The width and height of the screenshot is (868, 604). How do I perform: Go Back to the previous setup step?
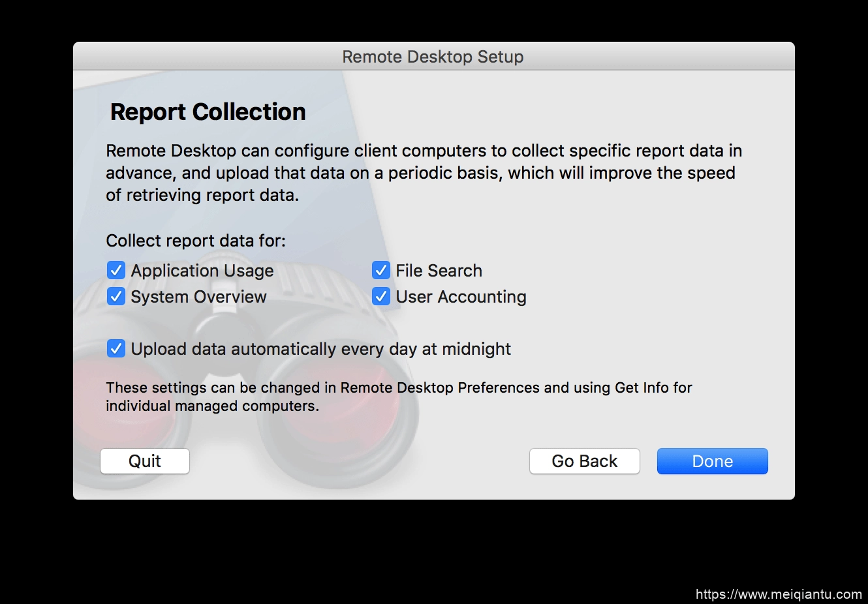[x=585, y=461]
